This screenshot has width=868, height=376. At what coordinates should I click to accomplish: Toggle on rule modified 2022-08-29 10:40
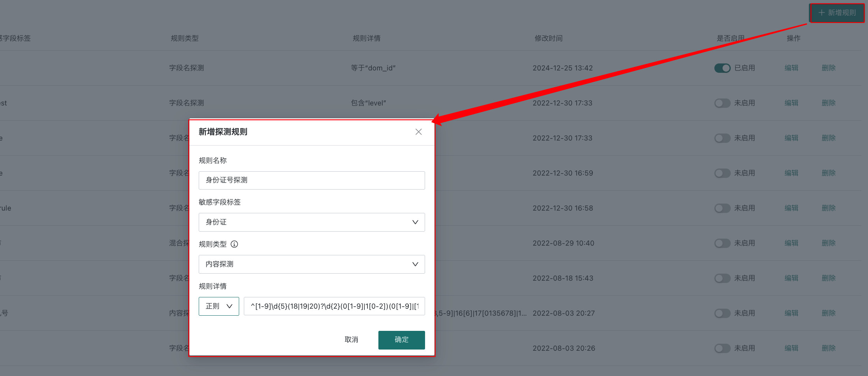pyautogui.click(x=722, y=243)
